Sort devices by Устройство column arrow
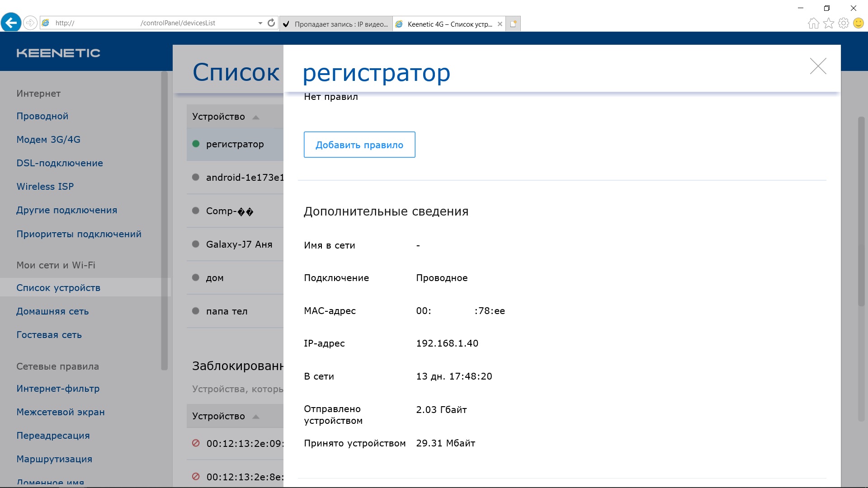The image size is (868, 488). tap(256, 117)
